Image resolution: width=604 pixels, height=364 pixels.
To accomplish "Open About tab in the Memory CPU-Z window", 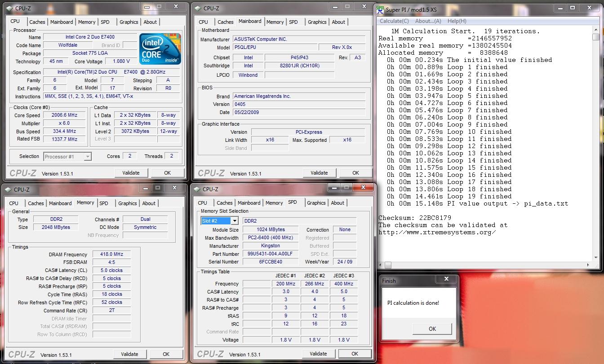I will tap(149, 203).
